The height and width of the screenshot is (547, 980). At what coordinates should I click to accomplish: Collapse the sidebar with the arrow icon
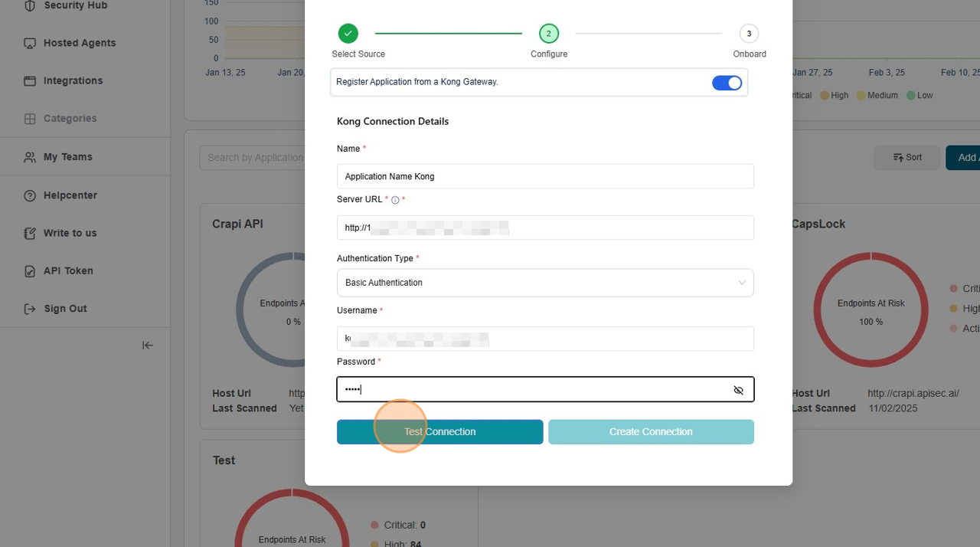(x=148, y=346)
